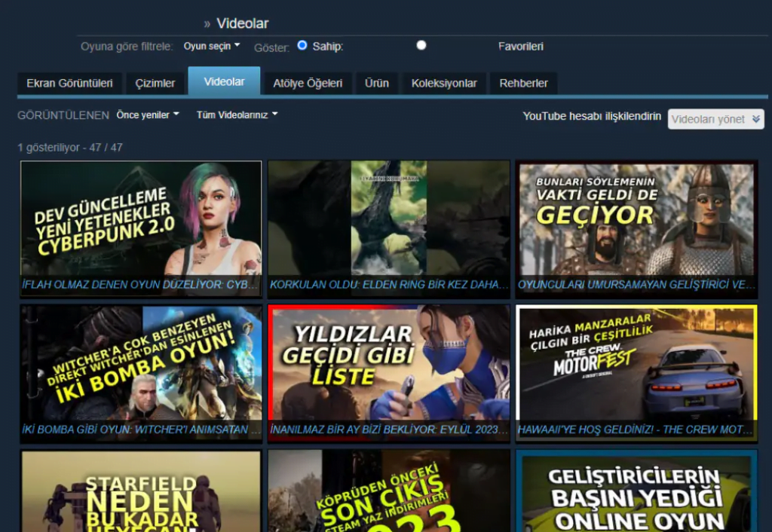Click title İFLAH OLMAZ DENEN OYUN DÜZELİYOR
The width and height of the screenshot is (772, 532).
[141, 284]
